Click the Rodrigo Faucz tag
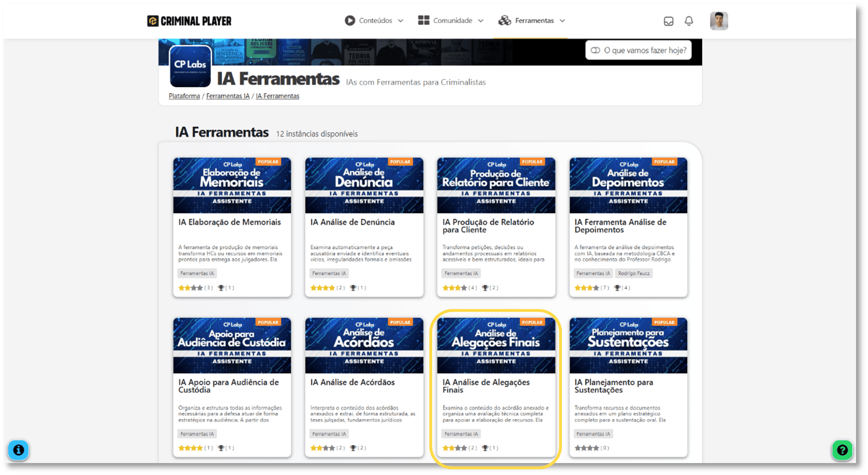The image size is (868, 475). [634, 274]
